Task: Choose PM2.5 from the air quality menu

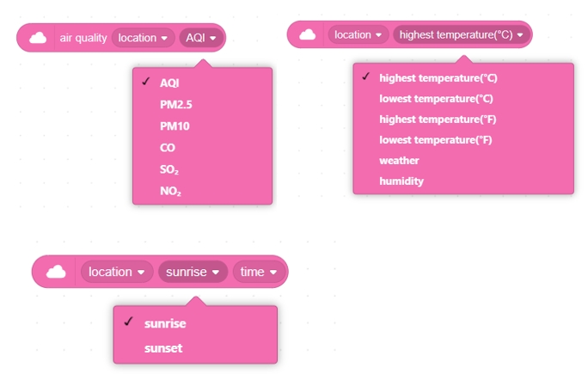Action: pos(174,105)
